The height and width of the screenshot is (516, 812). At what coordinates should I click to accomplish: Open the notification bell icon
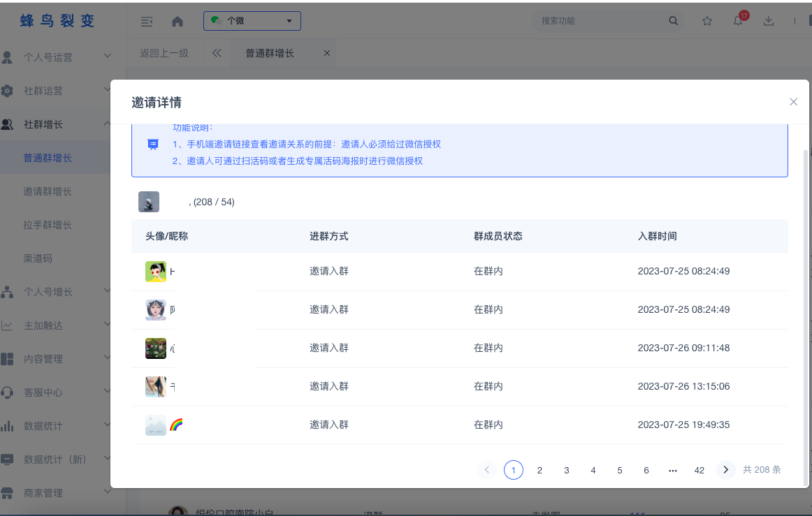[738, 21]
